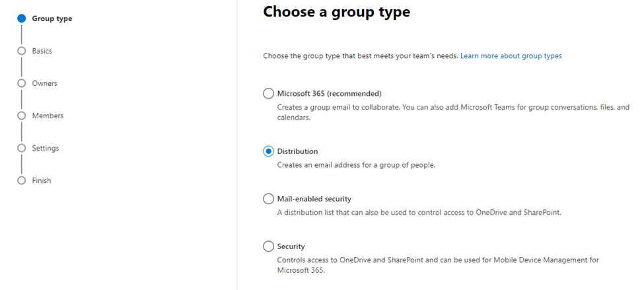Switch to the Settings wizard step

coord(46,148)
